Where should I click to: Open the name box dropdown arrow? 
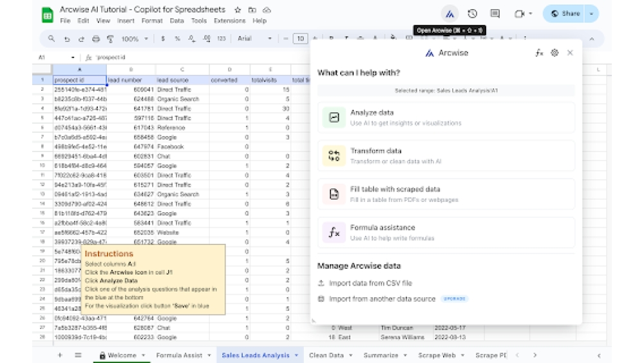point(73,57)
